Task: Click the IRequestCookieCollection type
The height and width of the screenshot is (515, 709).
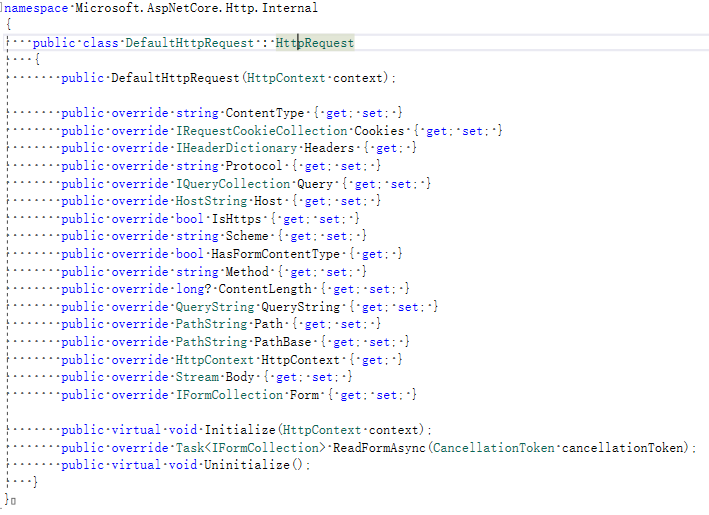Action: (x=261, y=131)
